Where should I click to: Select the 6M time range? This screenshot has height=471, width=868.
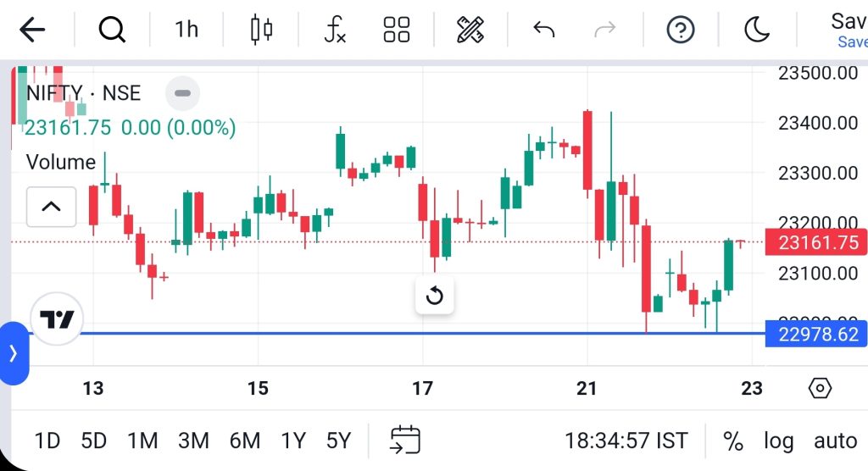[x=244, y=441]
